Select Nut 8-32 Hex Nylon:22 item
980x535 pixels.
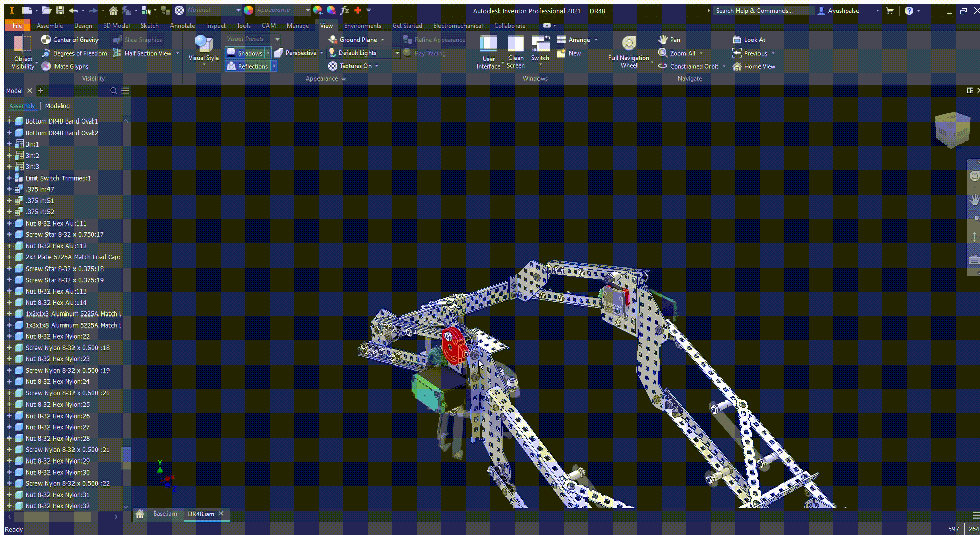[58, 336]
